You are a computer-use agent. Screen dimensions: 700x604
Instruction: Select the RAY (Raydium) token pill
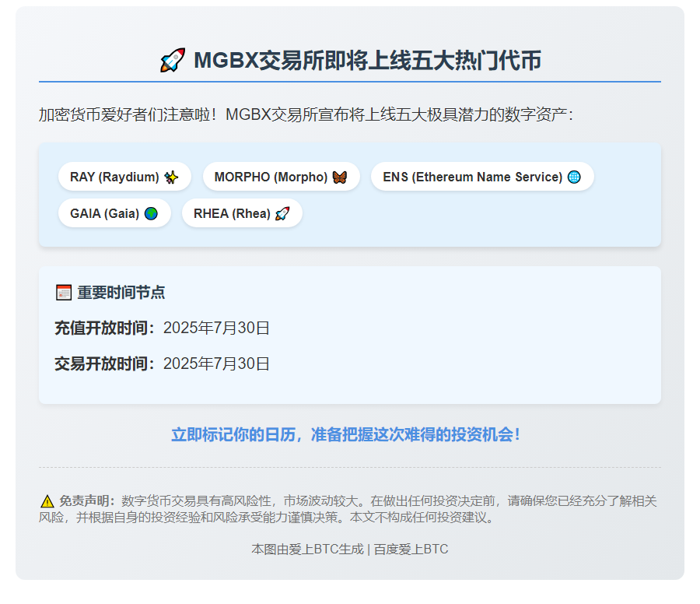[x=124, y=177]
